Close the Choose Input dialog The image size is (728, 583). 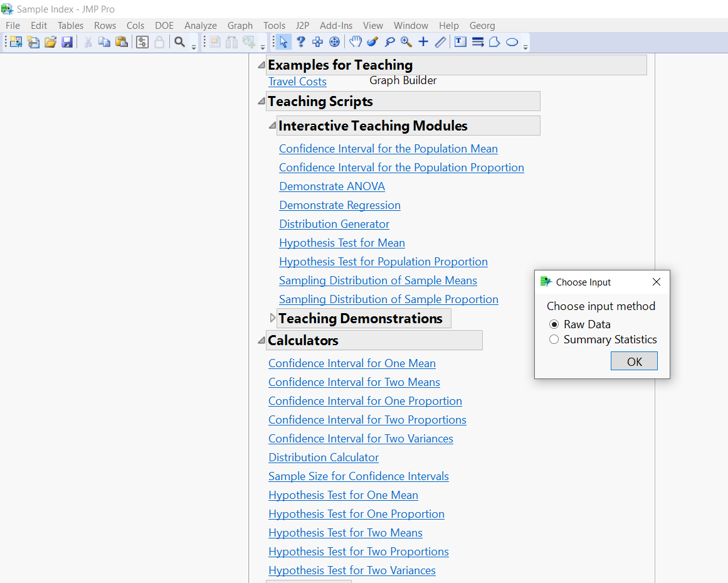click(657, 282)
